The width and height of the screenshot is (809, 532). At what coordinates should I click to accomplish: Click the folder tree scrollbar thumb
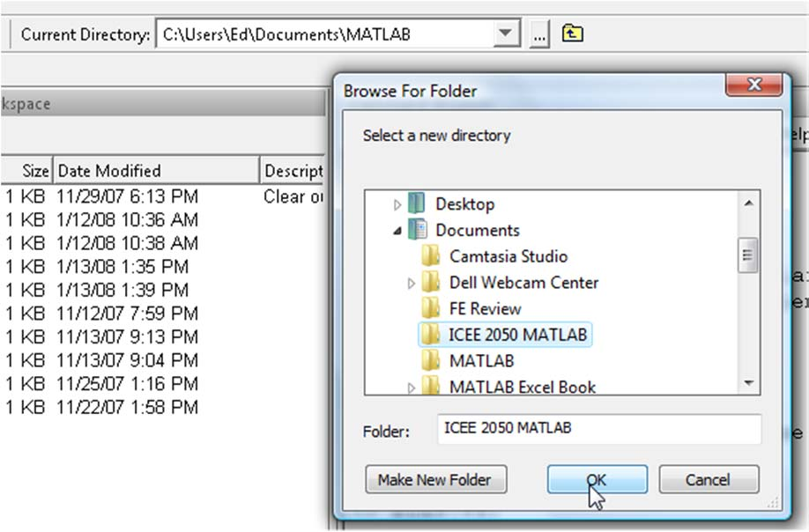pyautogui.click(x=748, y=255)
